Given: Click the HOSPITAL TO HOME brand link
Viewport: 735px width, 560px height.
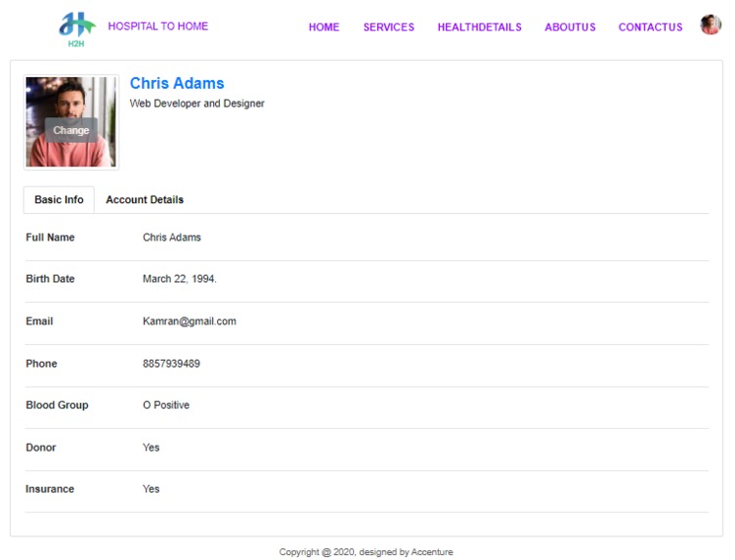Looking at the screenshot, I should click(158, 26).
